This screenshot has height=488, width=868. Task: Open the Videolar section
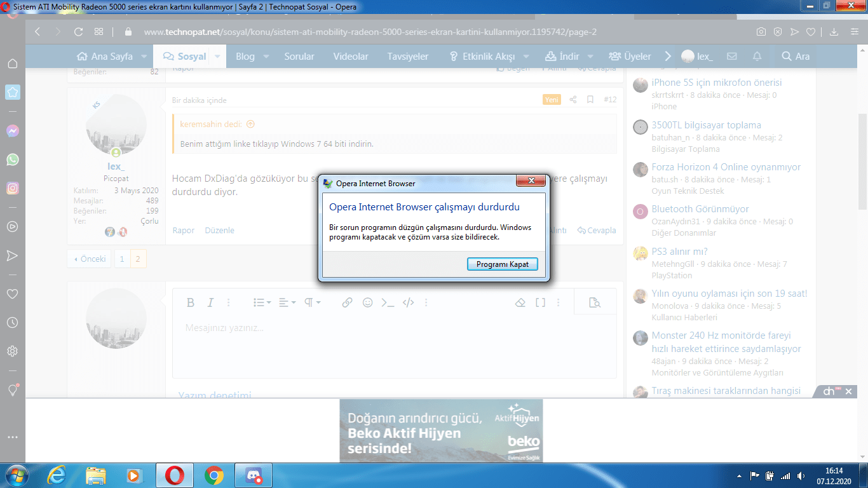pos(351,57)
